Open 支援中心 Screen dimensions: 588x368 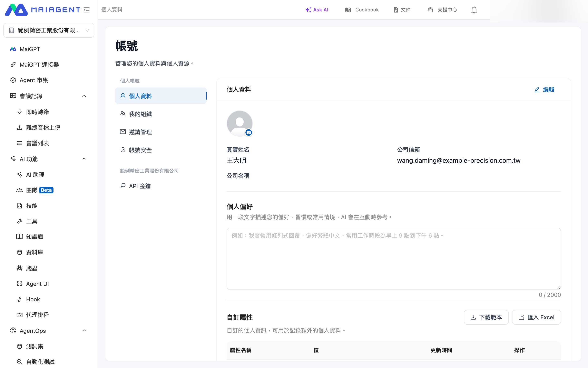(442, 10)
